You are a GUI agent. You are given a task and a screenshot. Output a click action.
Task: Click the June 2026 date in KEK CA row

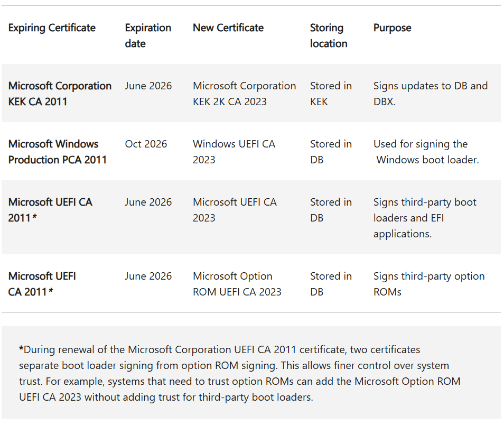(x=148, y=86)
